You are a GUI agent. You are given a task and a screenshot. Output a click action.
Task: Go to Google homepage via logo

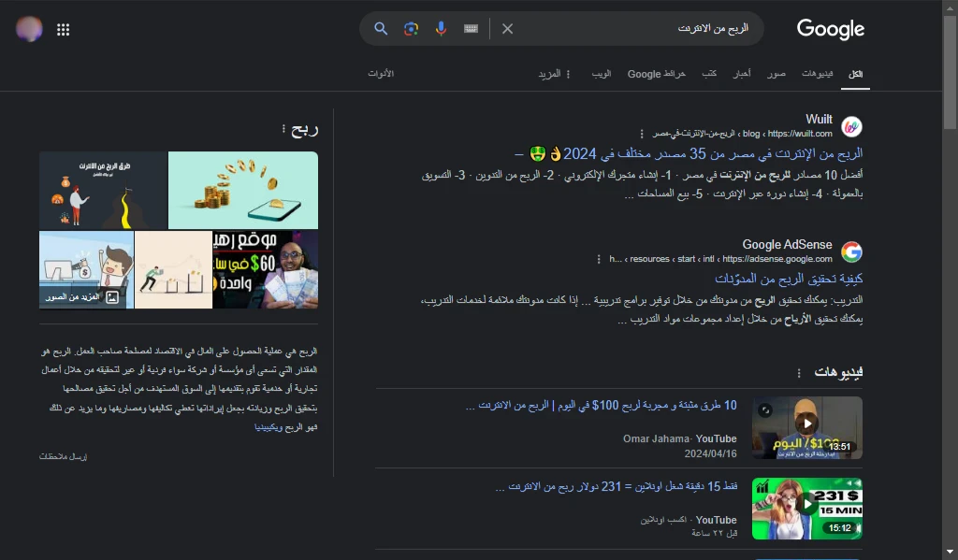(x=831, y=29)
